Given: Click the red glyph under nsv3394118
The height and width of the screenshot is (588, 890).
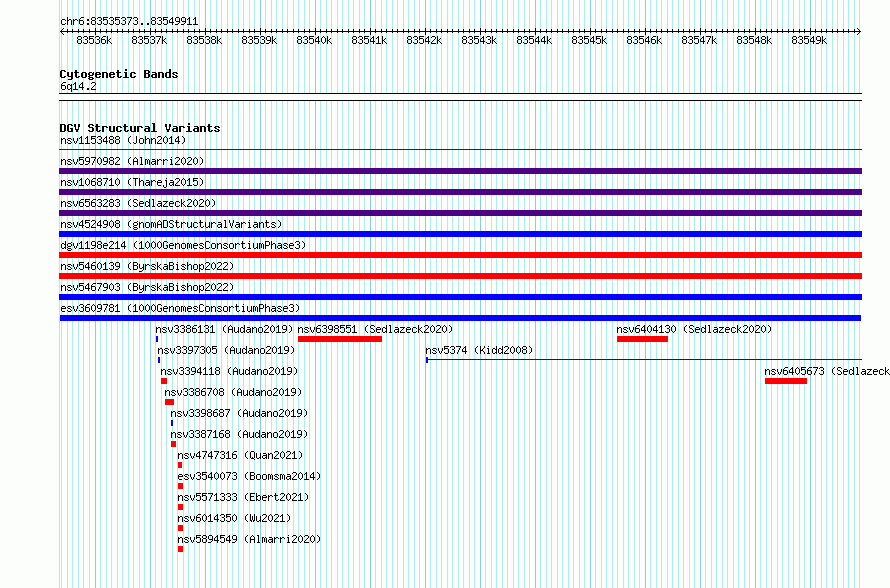Looking at the screenshot, I should tap(164, 381).
